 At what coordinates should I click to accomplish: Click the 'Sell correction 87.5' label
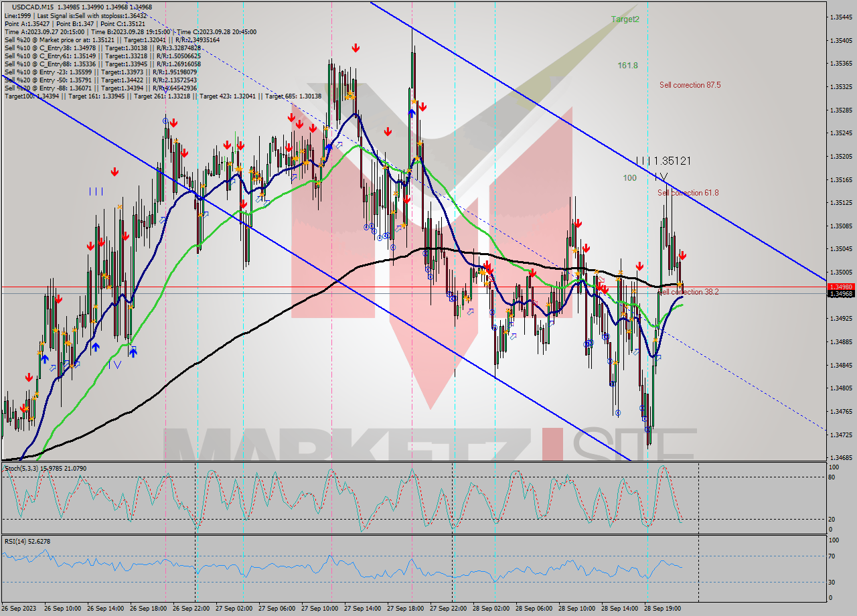click(x=690, y=85)
